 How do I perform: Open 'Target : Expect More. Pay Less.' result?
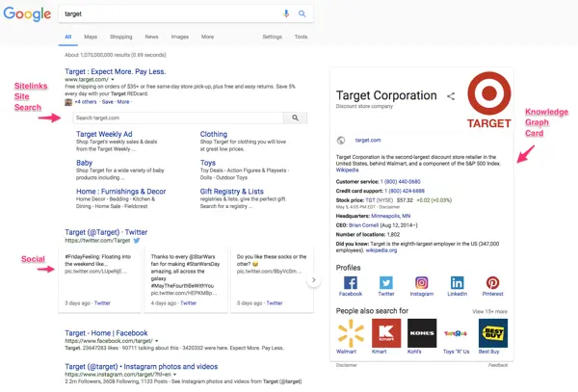[115, 71]
